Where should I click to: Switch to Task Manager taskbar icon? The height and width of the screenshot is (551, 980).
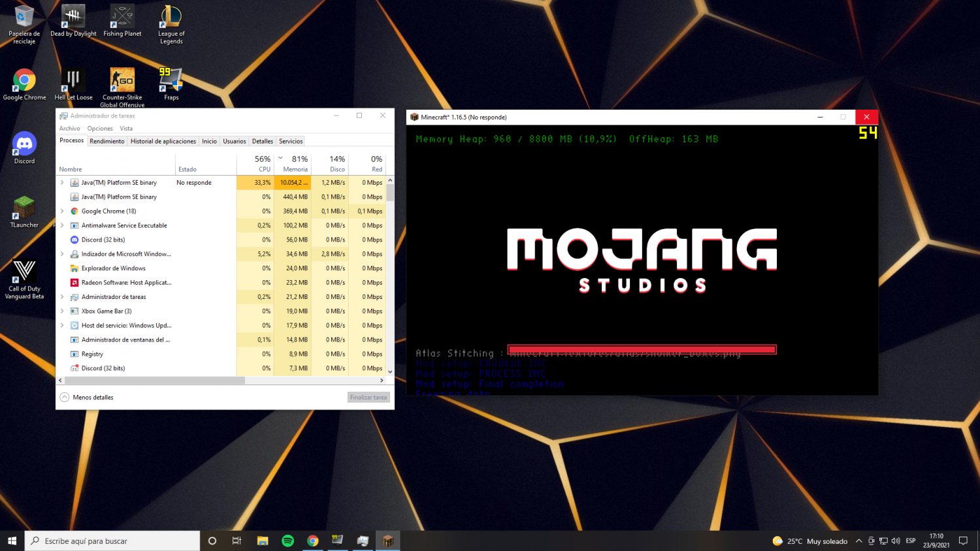pos(363,541)
